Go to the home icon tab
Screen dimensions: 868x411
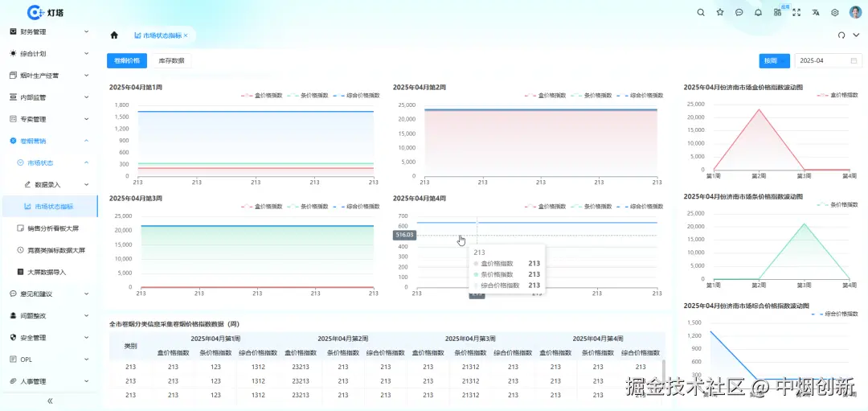coord(114,35)
